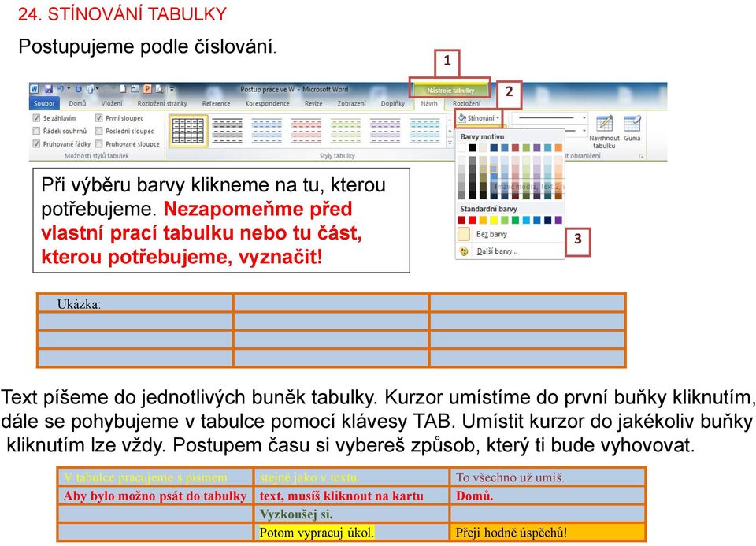Open the line style dropdown
Image resolution: width=756 pixels, height=546 pixels.
(584, 117)
